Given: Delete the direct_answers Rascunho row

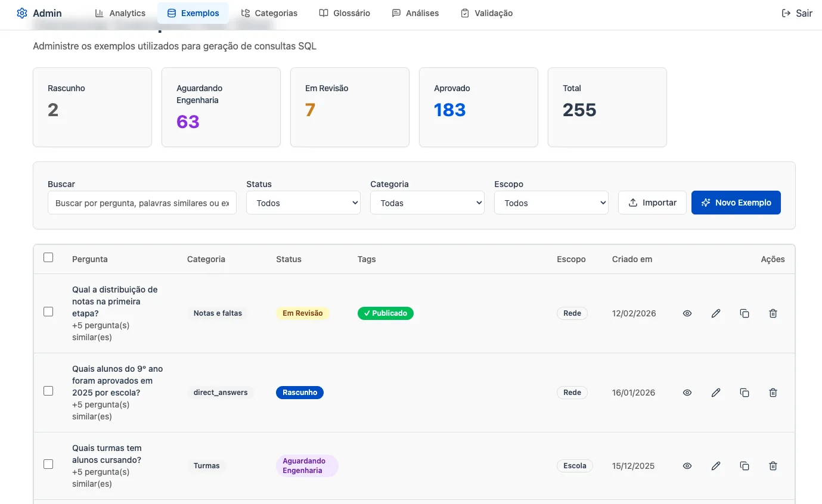Looking at the screenshot, I should [x=773, y=393].
